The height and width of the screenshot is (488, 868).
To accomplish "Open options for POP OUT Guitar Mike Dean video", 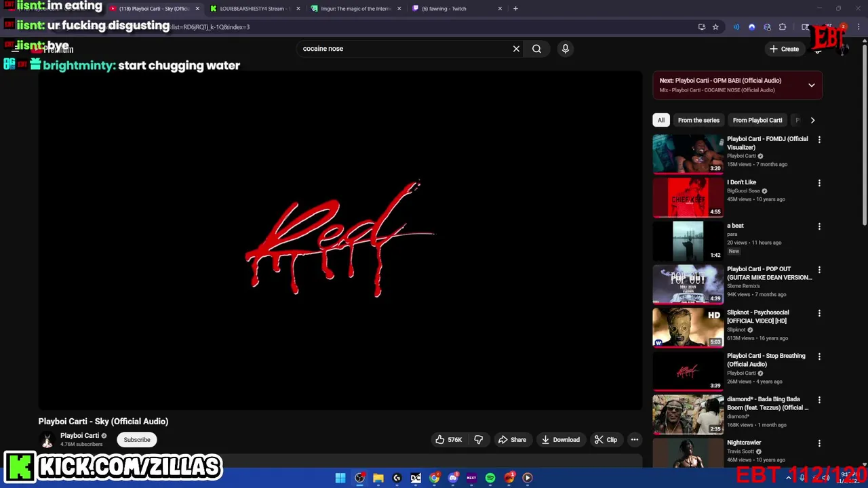I will [819, 270].
